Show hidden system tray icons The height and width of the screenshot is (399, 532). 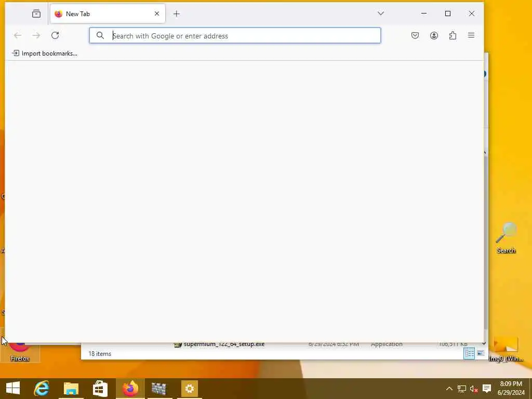(x=449, y=389)
